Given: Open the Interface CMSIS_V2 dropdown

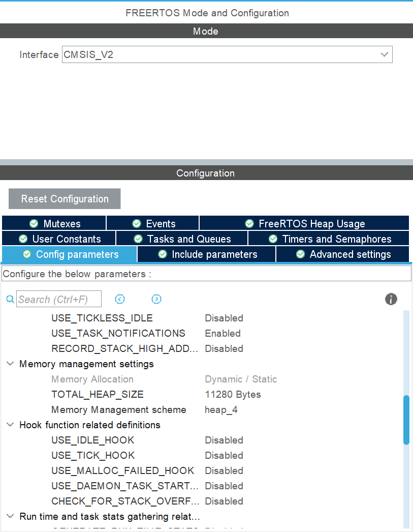Looking at the screenshot, I should pos(227,55).
